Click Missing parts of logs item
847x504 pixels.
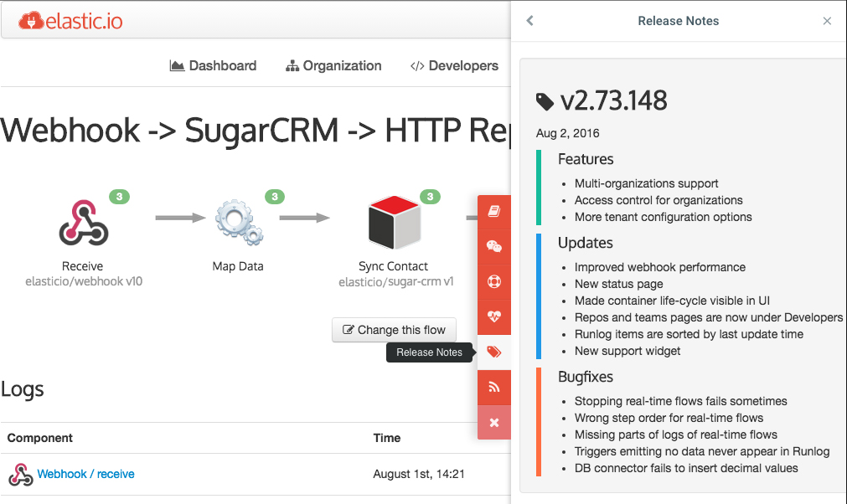[676, 435]
